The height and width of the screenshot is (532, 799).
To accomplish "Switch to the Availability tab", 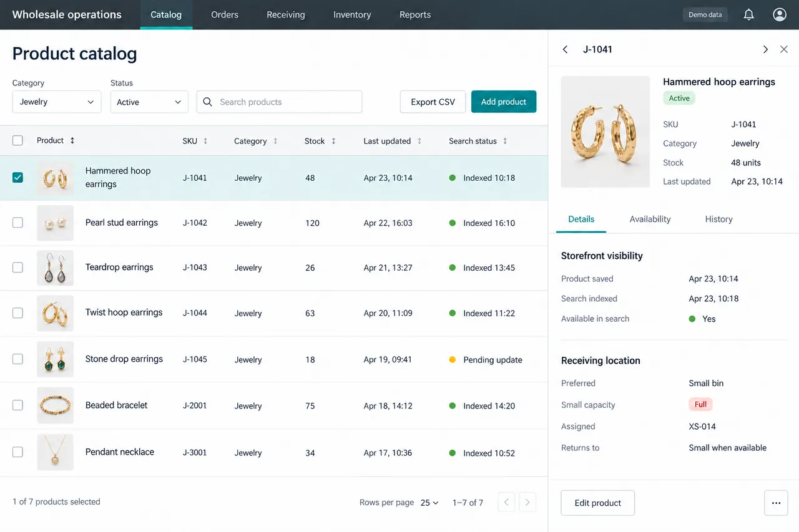I will click(x=650, y=219).
